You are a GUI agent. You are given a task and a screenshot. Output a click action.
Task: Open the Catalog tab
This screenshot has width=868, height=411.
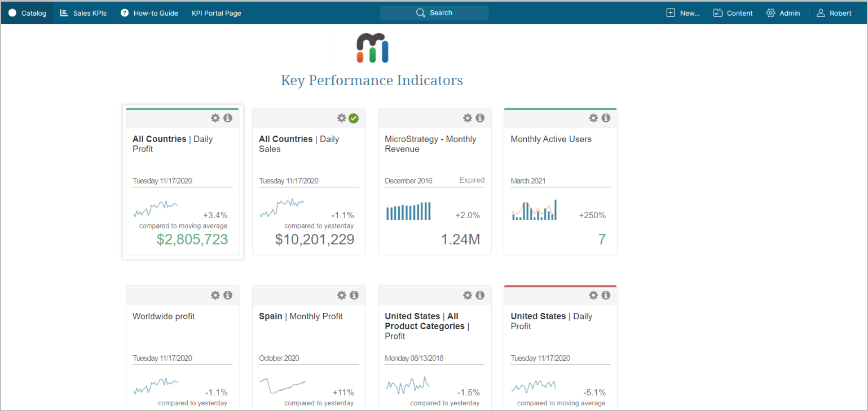point(27,13)
